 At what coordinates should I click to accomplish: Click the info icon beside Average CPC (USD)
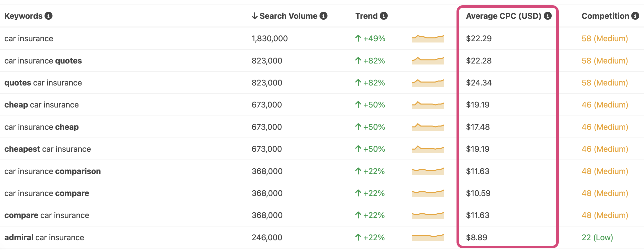[x=548, y=16]
